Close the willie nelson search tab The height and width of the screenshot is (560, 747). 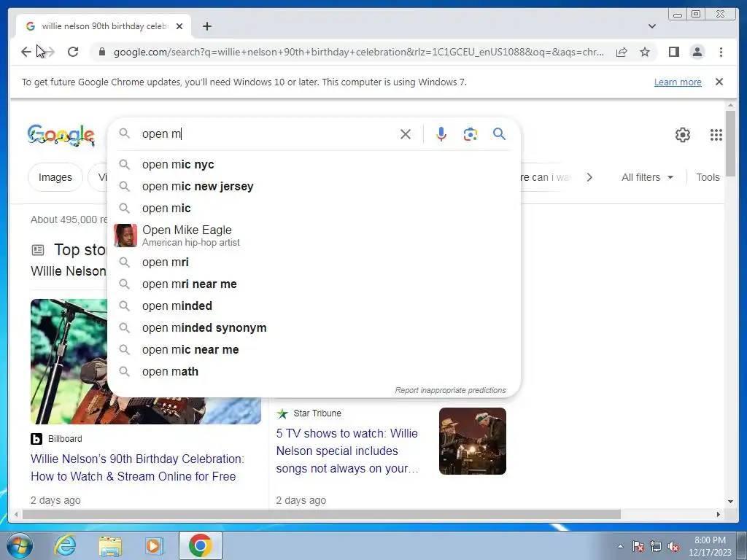pyautogui.click(x=179, y=26)
